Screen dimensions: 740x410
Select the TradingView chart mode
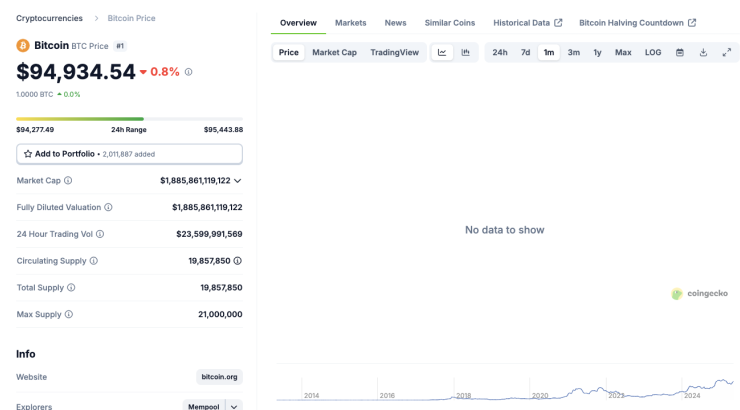tap(395, 52)
